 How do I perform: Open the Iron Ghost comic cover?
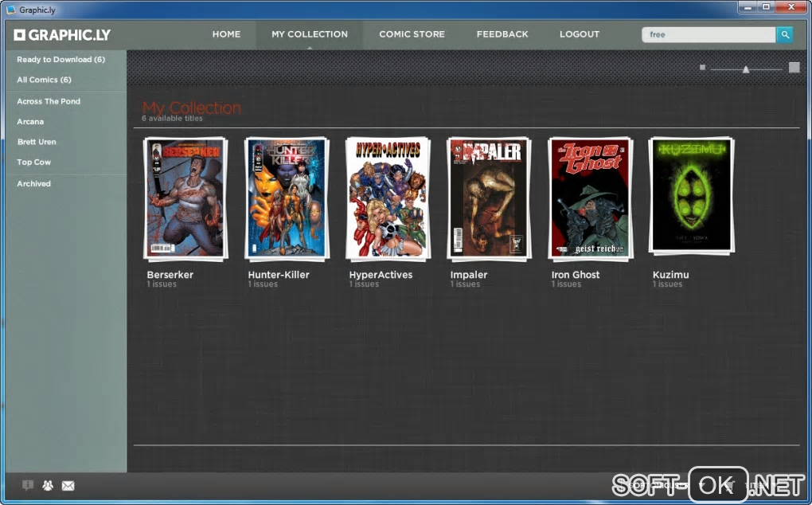591,199
